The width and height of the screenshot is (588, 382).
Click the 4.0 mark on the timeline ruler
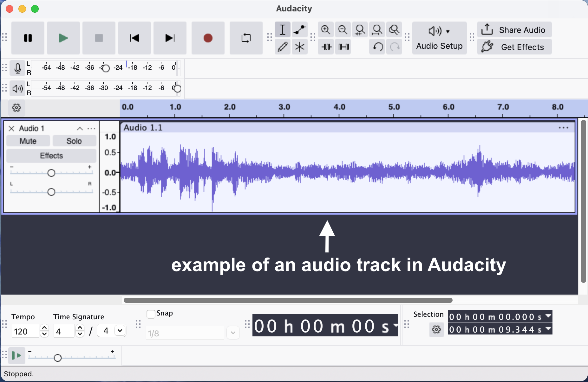(339, 107)
